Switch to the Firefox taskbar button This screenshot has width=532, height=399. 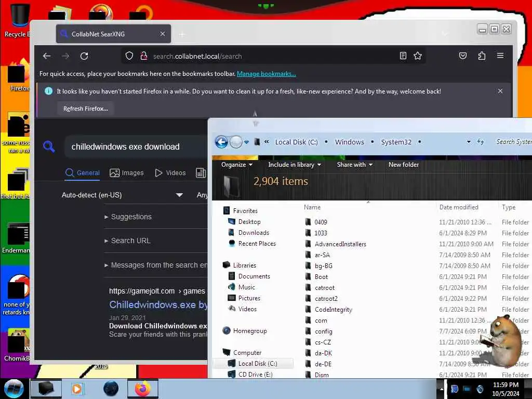coord(142,389)
